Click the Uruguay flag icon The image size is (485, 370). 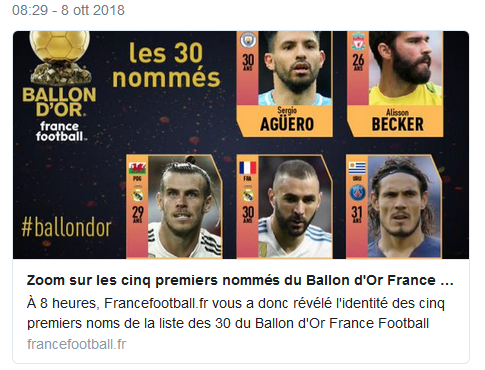tap(357, 168)
